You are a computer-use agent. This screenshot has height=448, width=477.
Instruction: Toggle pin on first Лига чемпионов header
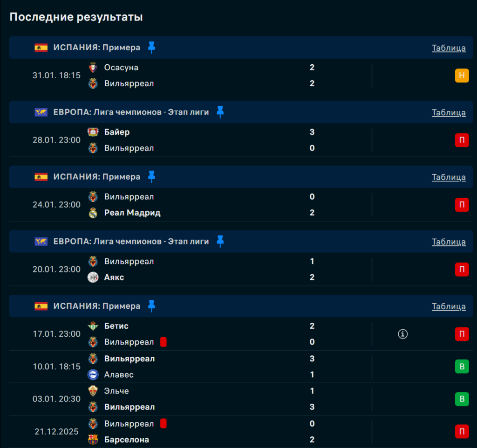(220, 112)
